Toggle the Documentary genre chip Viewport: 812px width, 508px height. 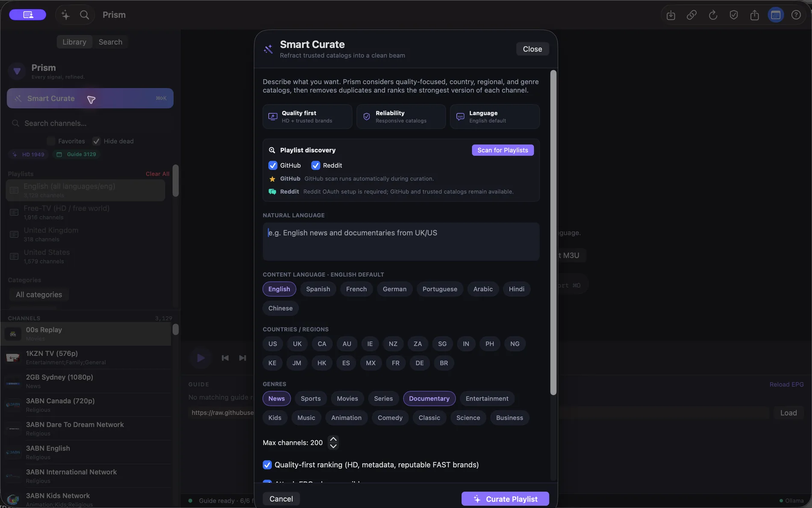pyautogui.click(x=429, y=399)
